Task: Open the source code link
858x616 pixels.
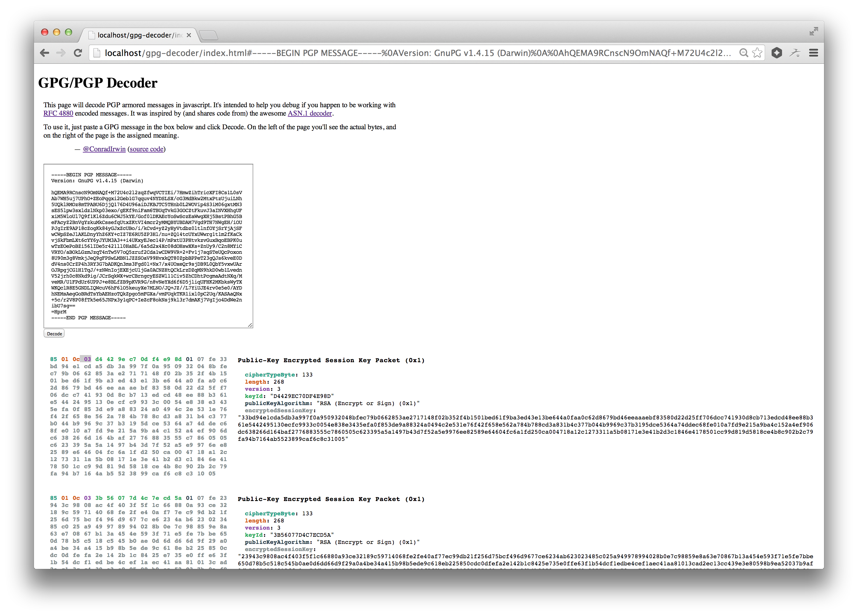Action: (147, 149)
